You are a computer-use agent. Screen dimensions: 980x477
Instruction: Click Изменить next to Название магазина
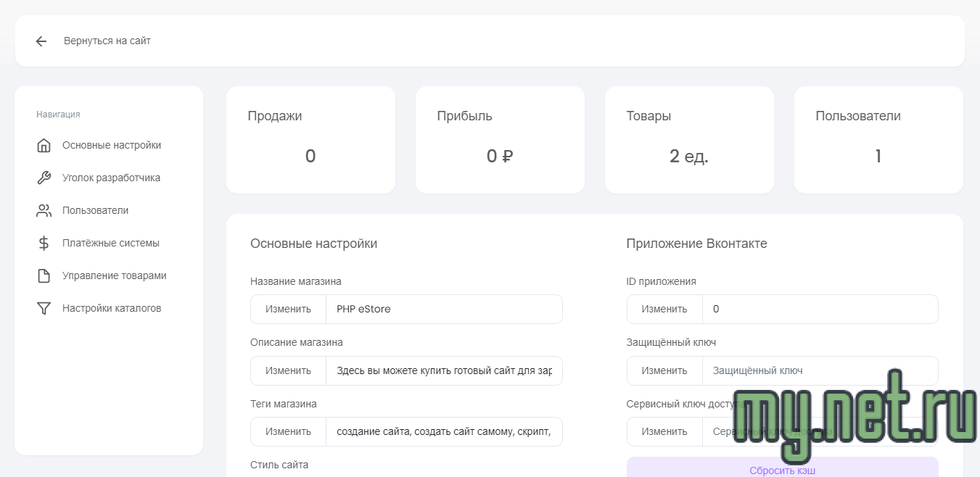point(288,309)
